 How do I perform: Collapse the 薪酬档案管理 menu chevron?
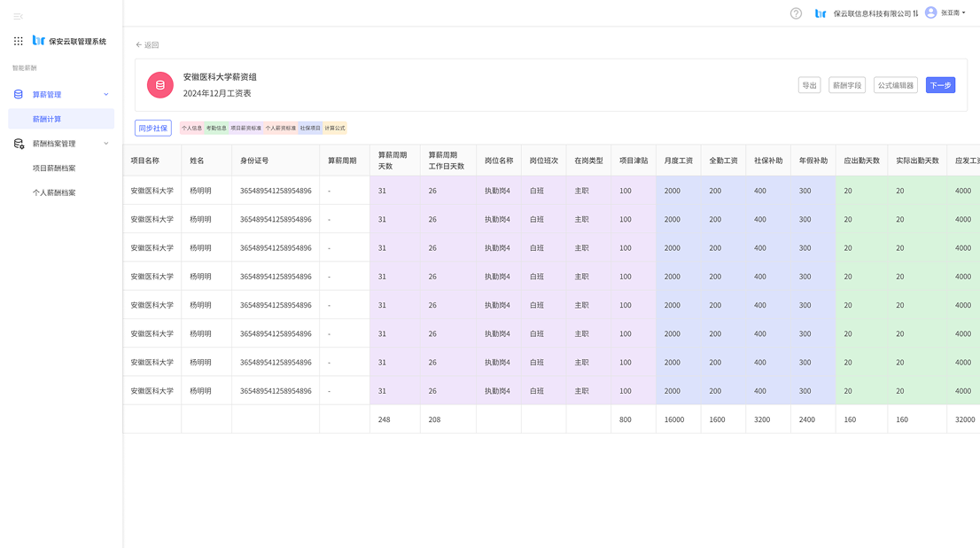pyautogui.click(x=106, y=144)
